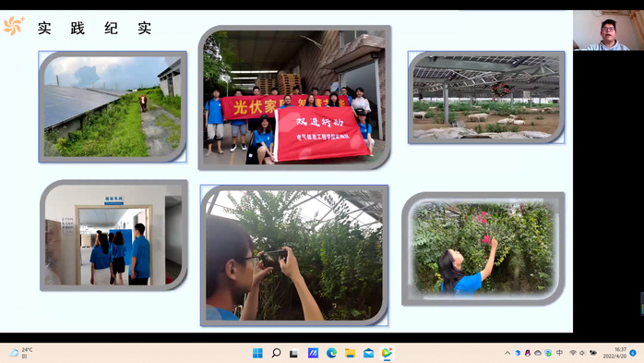Select the photo of girl reaching for flowers
This screenshot has width=644, height=363.
pos(483,248)
